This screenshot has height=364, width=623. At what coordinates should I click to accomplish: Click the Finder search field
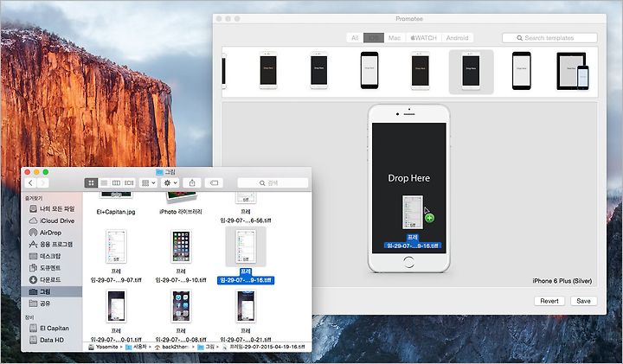click(x=273, y=182)
